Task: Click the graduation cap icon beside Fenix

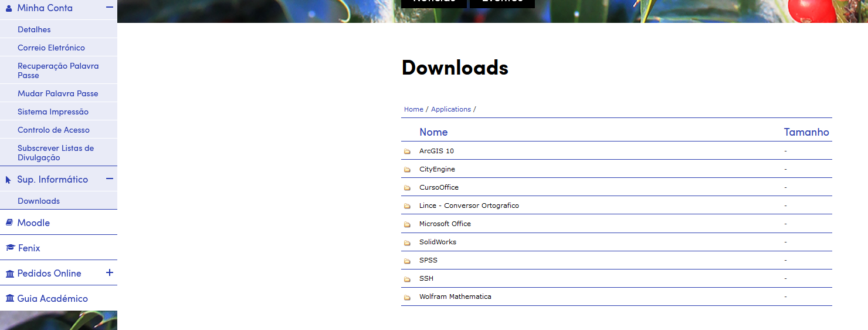Action: pyautogui.click(x=9, y=248)
